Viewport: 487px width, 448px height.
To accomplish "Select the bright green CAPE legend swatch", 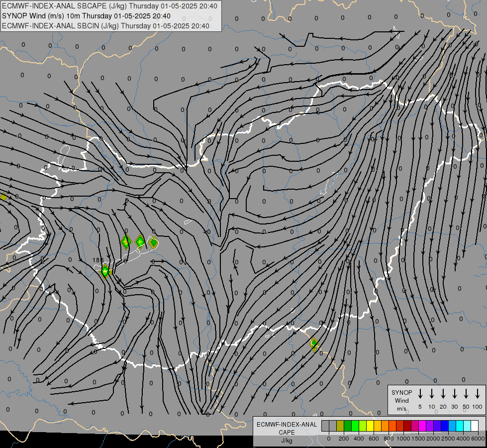I will pos(355,426).
